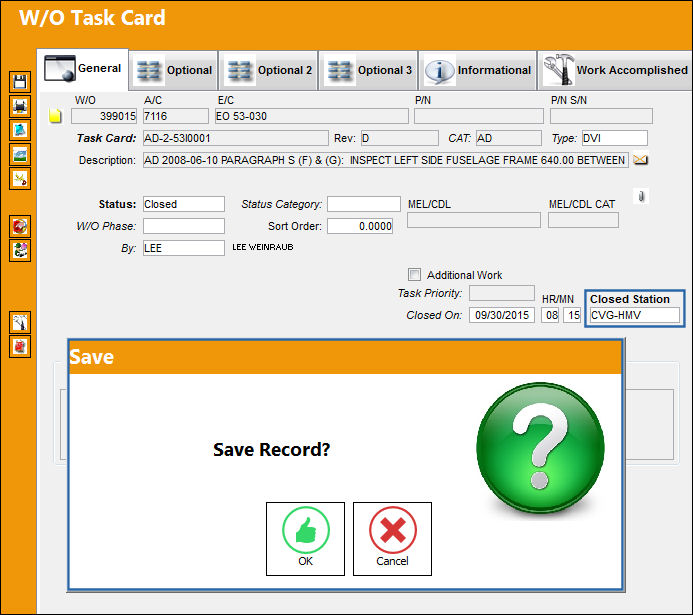Click the empty W/O Phase field
693x615 pixels.
(x=184, y=226)
